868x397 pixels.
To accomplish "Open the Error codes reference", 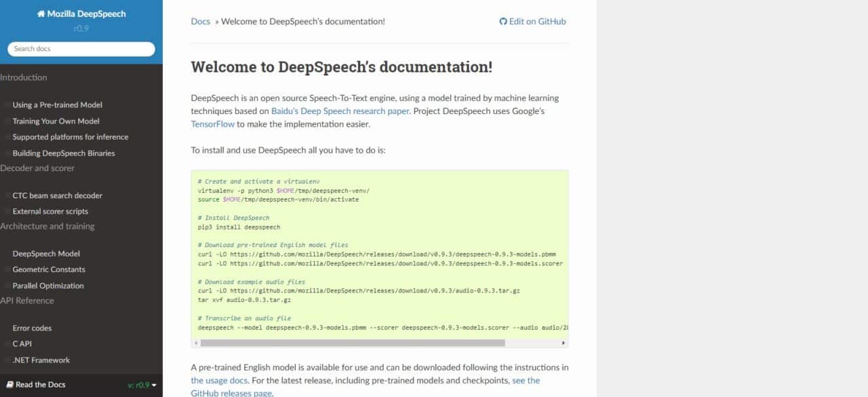I will click(33, 328).
